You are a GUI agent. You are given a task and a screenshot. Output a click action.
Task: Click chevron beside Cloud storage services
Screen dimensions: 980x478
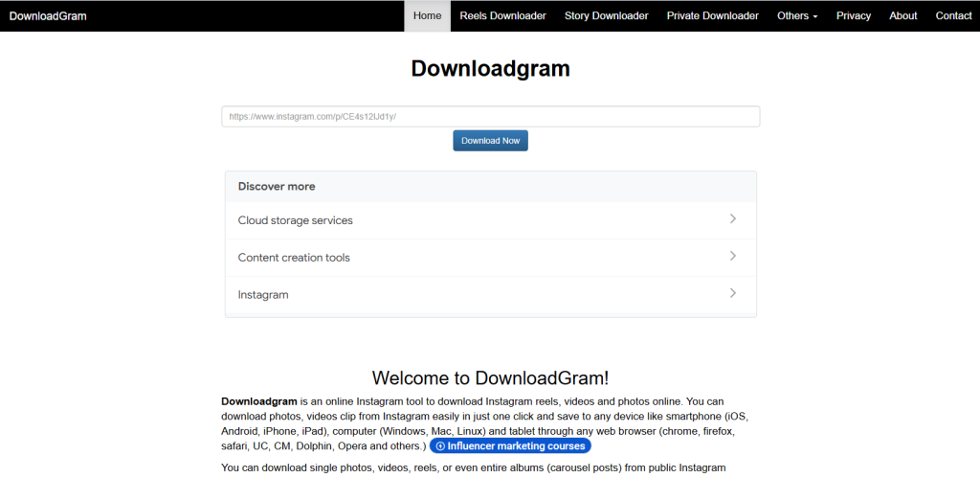pos(733,219)
